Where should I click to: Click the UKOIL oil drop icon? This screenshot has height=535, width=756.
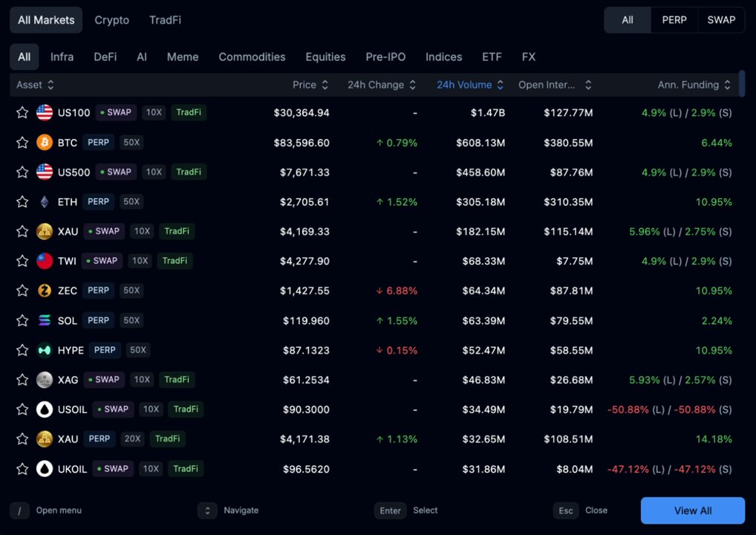click(45, 469)
